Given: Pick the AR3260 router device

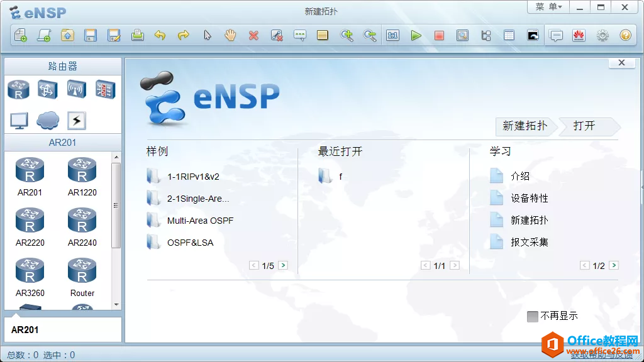Looking at the screenshot, I should pyautogui.click(x=30, y=277).
